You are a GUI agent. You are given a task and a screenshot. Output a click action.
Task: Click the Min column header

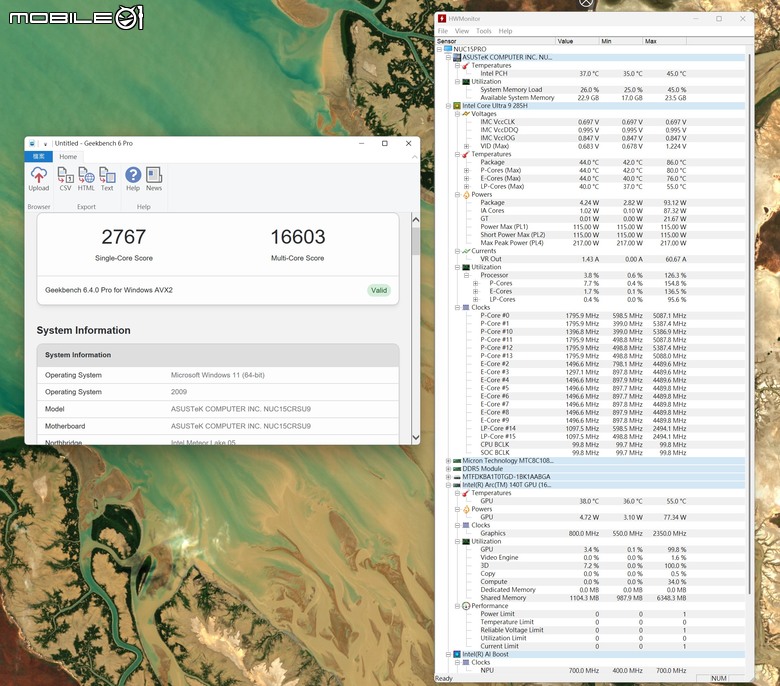pyautogui.click(x=621, y=41)
